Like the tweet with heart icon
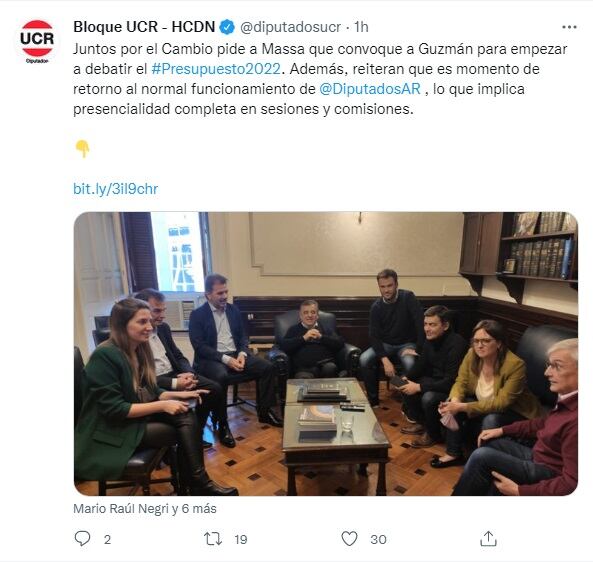The width and height of the screenshot is (593, 562). (349, 539)
